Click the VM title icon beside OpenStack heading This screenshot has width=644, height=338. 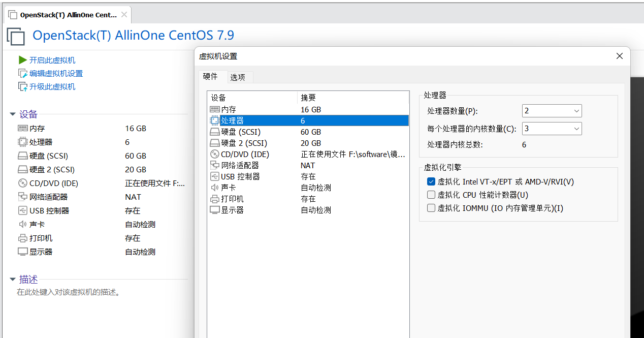[16, 37]
